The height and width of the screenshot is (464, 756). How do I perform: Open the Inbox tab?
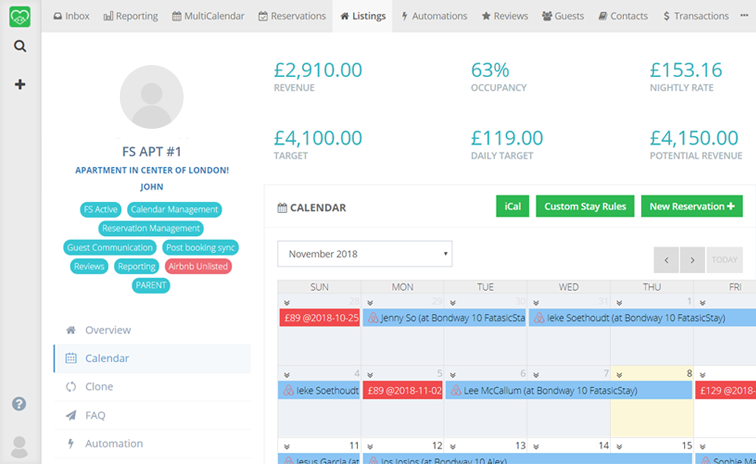71,16
